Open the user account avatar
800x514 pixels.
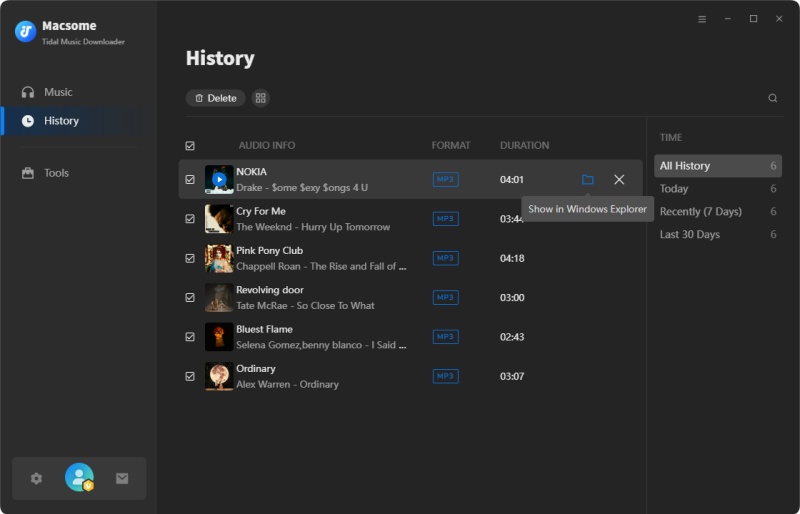[79, 477]
